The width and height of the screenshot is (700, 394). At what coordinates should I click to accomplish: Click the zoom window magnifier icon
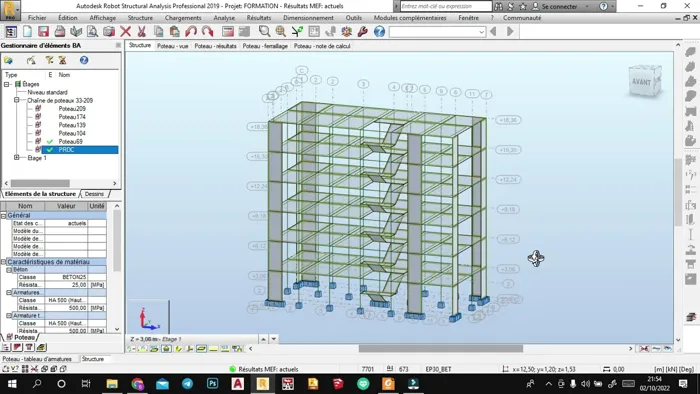(264, 31)
